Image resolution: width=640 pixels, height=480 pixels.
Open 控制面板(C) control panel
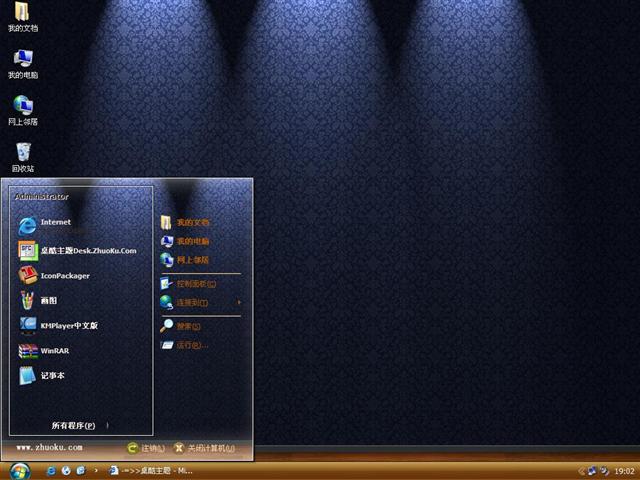188,283
